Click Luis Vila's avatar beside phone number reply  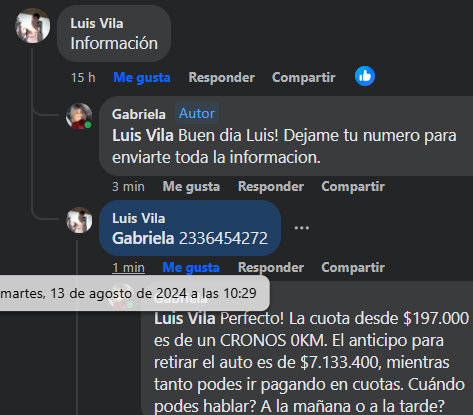[x=79, y=220]
